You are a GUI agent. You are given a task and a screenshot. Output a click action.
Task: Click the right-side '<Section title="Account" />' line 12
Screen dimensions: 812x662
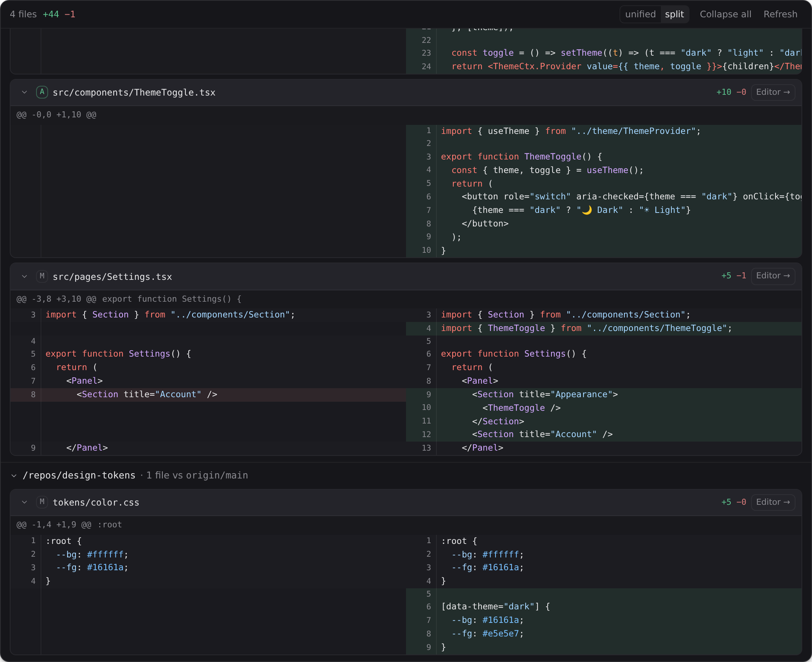coord(604,434)
